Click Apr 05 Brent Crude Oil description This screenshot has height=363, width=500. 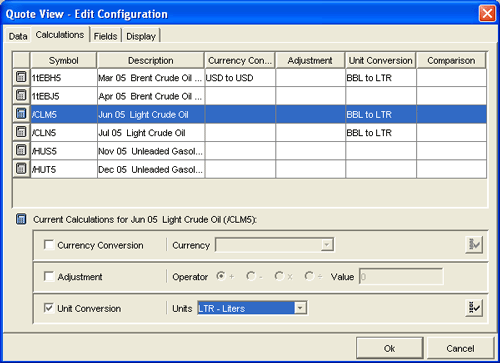[x=151, y=96]
